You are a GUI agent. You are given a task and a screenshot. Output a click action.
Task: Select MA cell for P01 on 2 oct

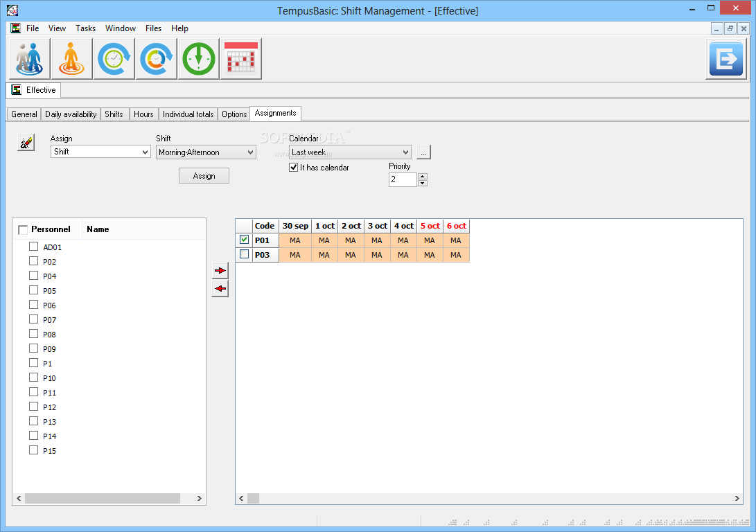(351, 240)
